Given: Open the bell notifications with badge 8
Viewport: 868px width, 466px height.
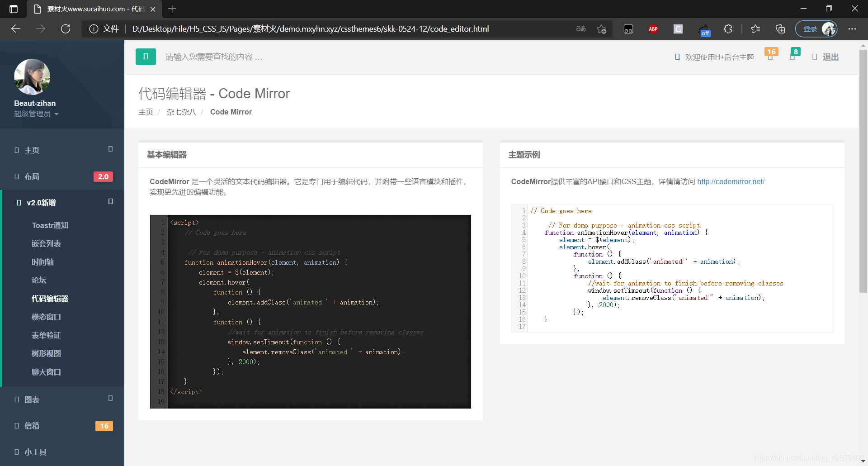Looking at the screenshot, I should pyautogui.click(x=794, y=55).
